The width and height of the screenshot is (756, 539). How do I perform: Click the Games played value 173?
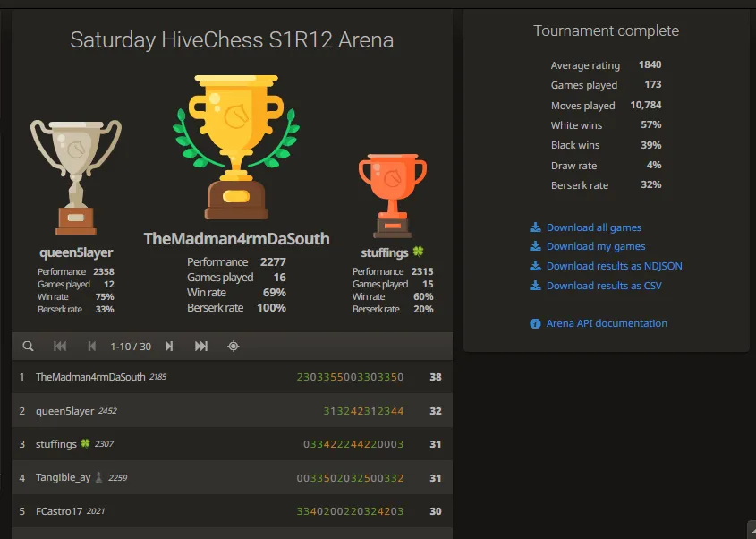(653, 84)
